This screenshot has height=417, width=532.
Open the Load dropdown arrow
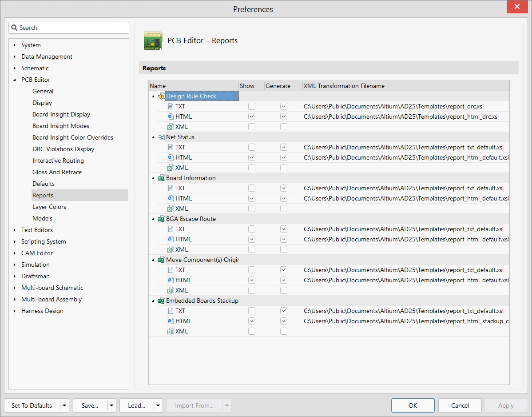pos(158,405)
